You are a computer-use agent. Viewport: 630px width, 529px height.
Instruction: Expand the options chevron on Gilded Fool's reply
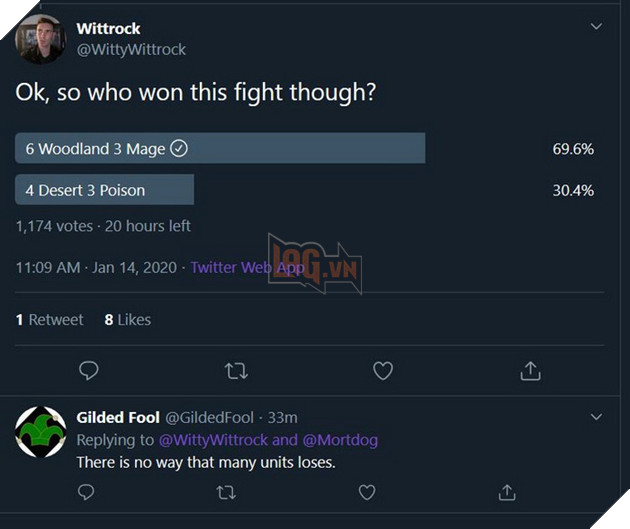pos(596,416)
